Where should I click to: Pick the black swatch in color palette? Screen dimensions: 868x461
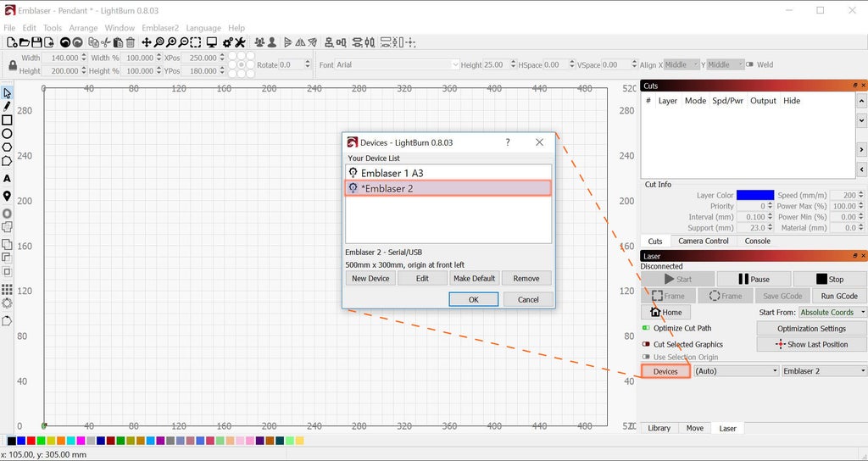(x=12, y=441)
